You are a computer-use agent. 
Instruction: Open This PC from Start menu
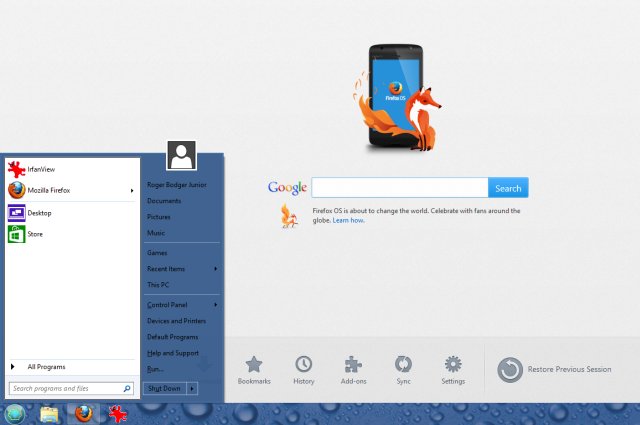point(158,285)
